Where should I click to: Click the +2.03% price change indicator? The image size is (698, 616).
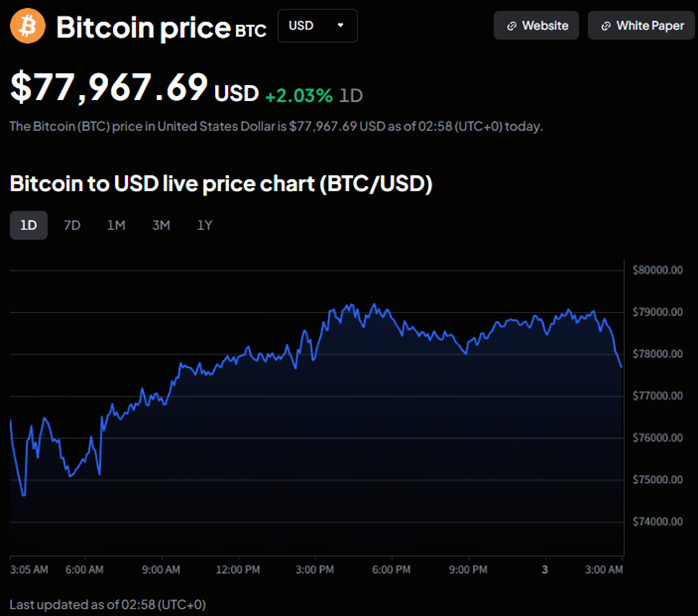click(298, 95)
